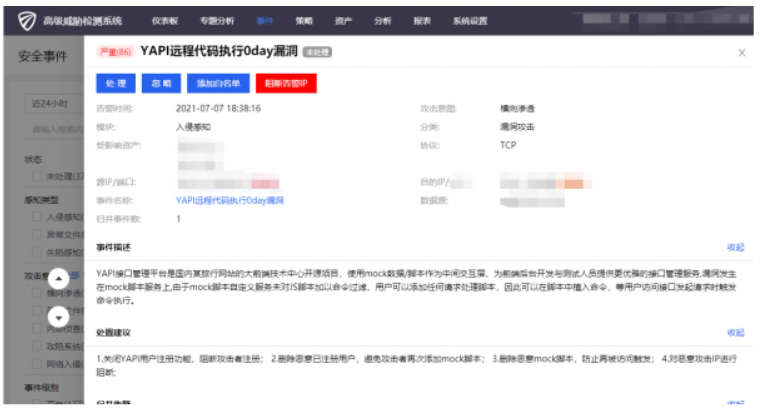The height and width of the screenshot is (411, 760).
Task: Click the round up-arrow previous-event button
Action: coord(59,279)
